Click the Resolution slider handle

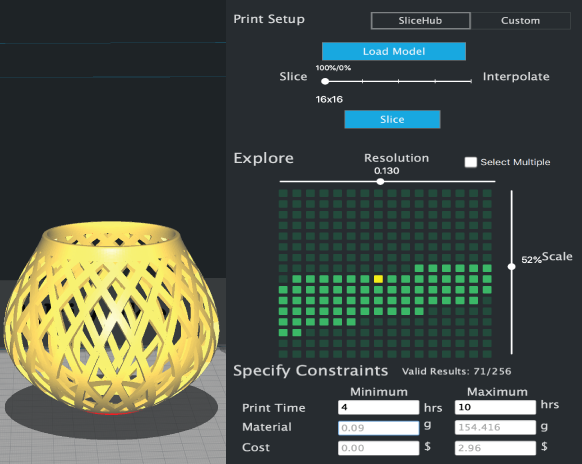[380, 182]
